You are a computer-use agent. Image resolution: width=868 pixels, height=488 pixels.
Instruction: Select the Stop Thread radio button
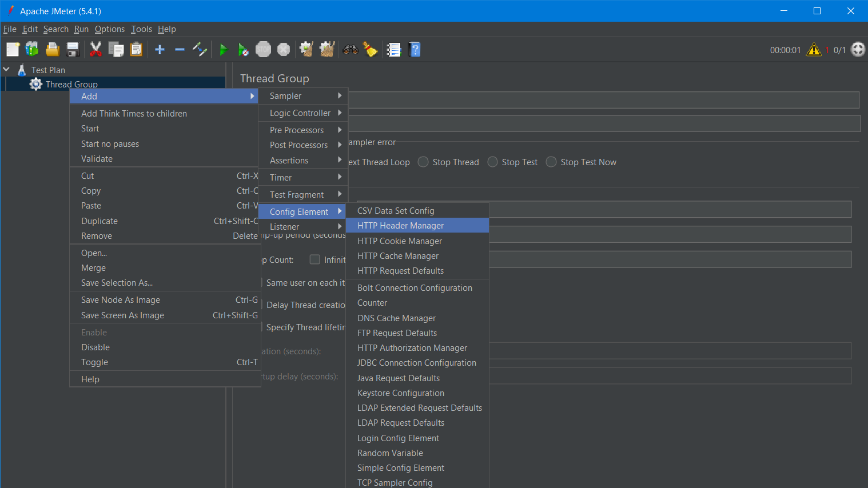coord(423,162)
